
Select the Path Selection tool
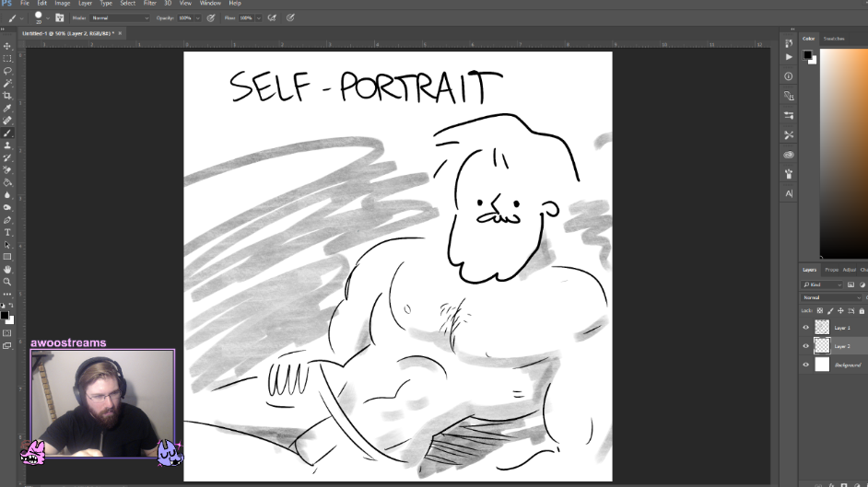[x=7, y=245]
